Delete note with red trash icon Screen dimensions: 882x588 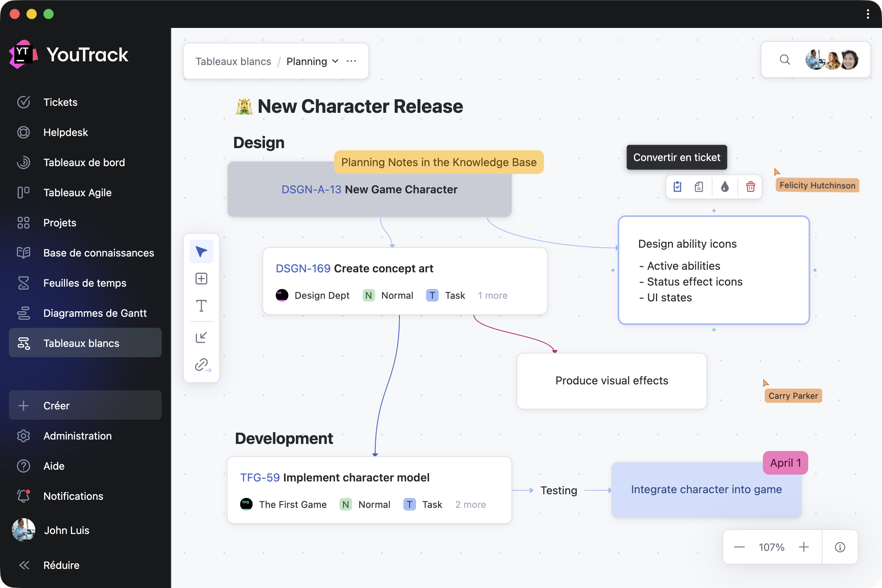(x=750, y=186)
